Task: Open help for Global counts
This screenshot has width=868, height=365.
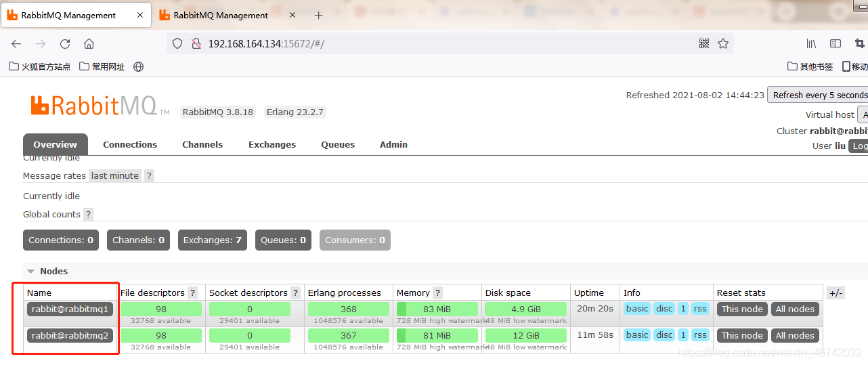Action: tap(89, 214)
